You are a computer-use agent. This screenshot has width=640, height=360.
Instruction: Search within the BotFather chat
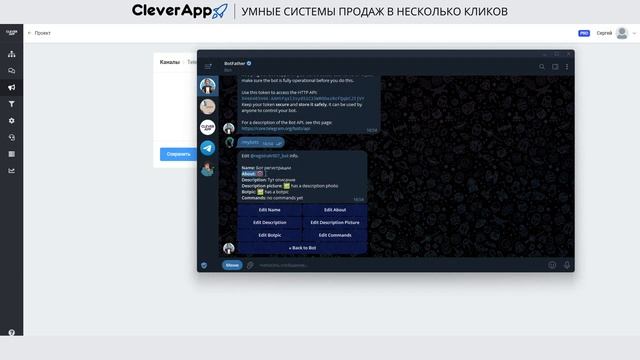(542, 67)
